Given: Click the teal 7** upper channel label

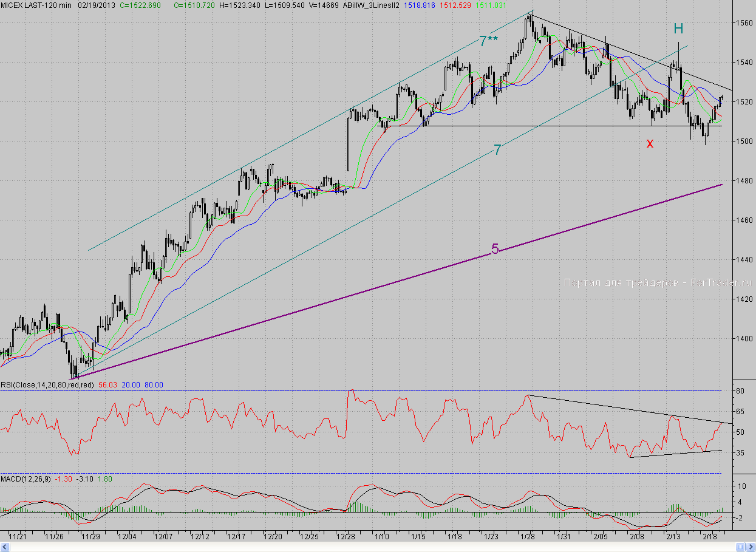Looking at the screenshot, I should [x=488, y=41].
